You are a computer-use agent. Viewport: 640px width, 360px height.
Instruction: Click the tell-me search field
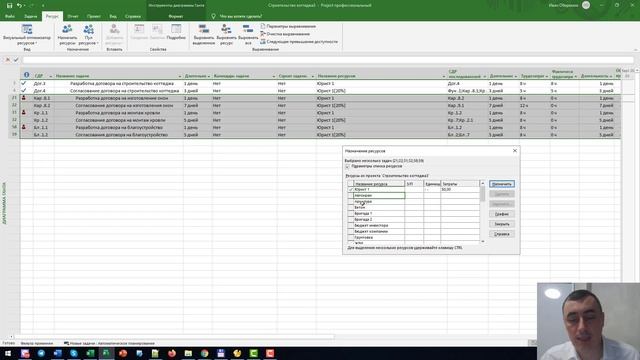click(x=241, y=16)
